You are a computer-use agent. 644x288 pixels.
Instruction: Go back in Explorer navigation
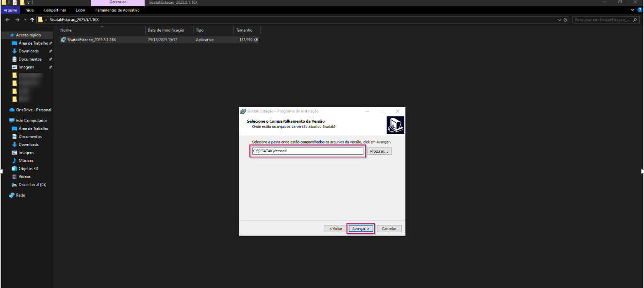point(7,20)
